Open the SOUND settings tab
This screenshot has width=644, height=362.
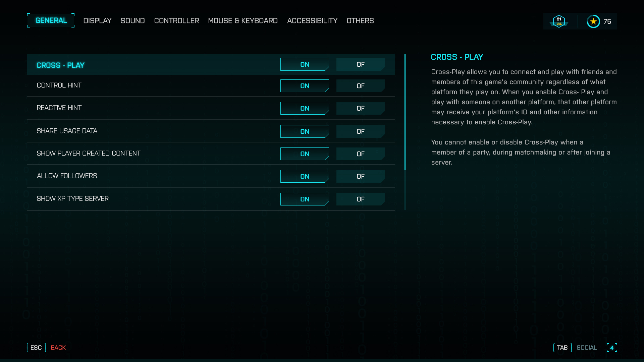132,20
